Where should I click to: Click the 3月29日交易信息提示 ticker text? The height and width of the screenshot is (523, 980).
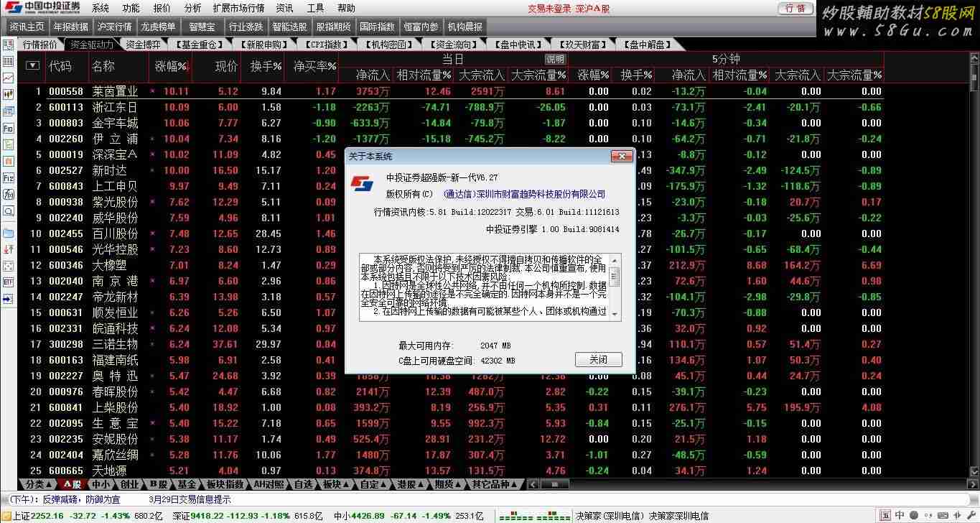click(190, 499)
